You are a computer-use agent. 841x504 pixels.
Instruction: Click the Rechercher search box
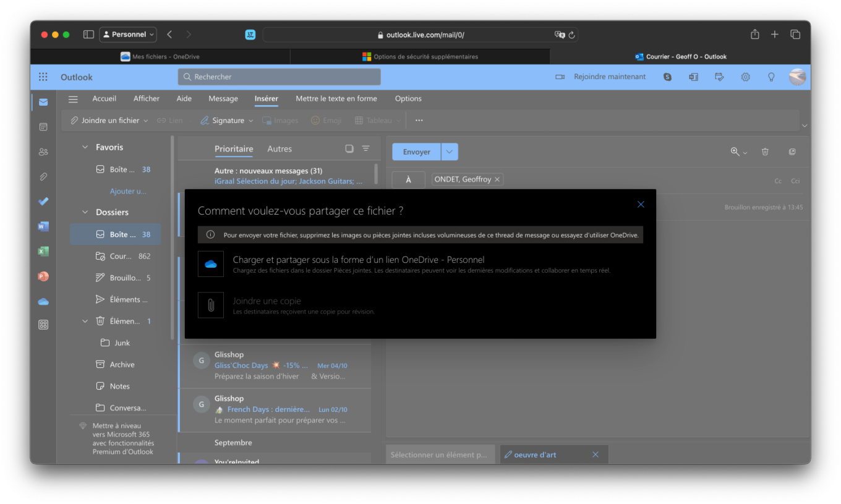pos(280,77)
